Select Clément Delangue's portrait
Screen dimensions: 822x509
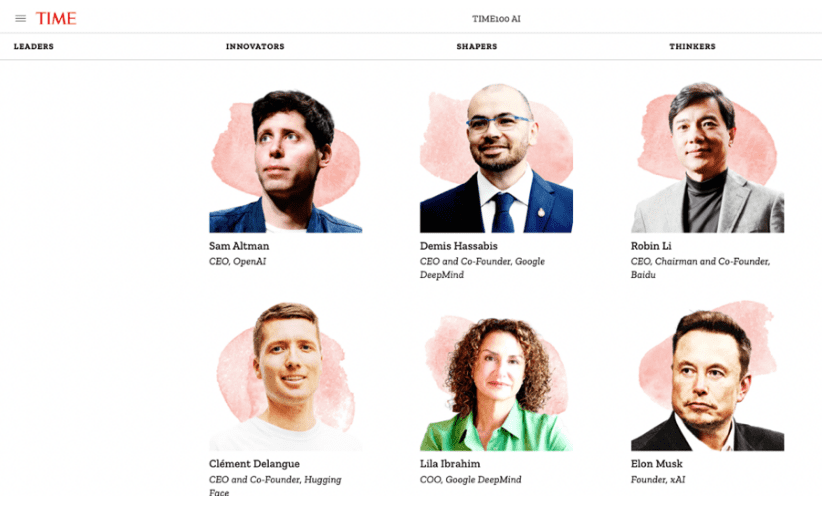[x=286, y=375]
